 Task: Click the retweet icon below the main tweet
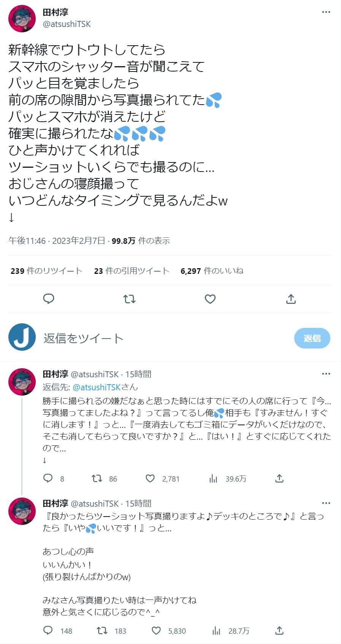click(x=129, y=299)
